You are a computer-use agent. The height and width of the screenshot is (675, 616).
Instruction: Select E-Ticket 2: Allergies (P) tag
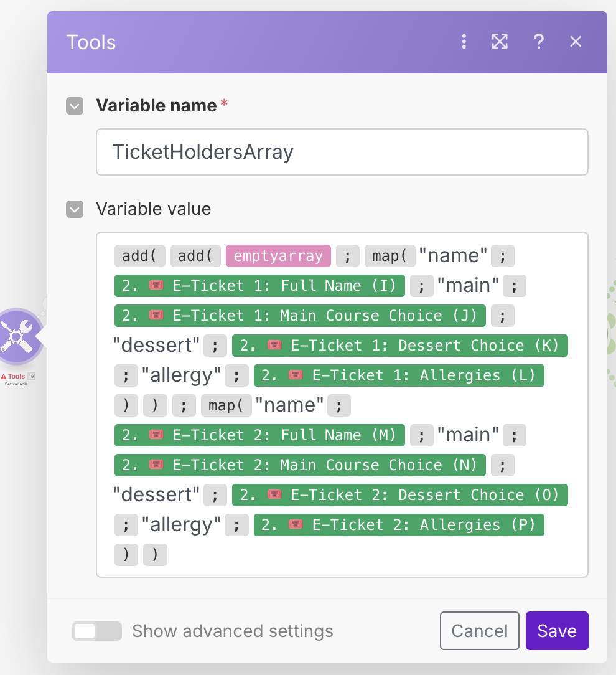pyautogui.click(x=399, y=525)
